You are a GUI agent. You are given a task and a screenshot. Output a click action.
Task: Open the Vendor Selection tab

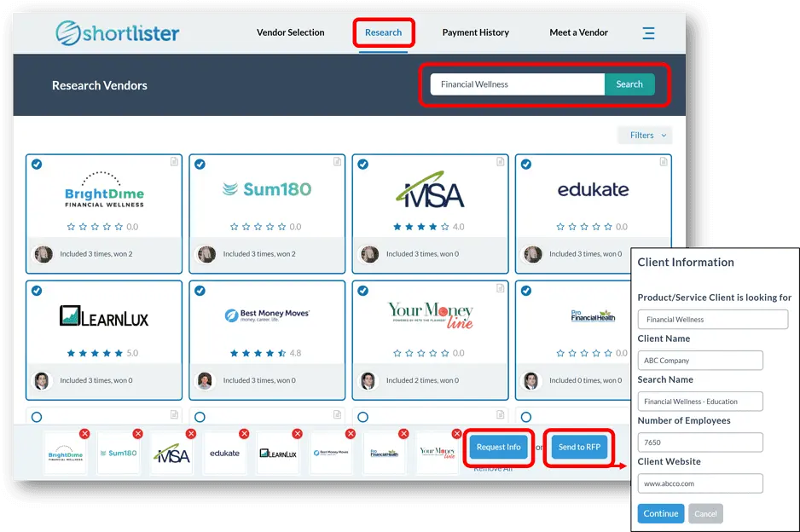pos(290,32)
